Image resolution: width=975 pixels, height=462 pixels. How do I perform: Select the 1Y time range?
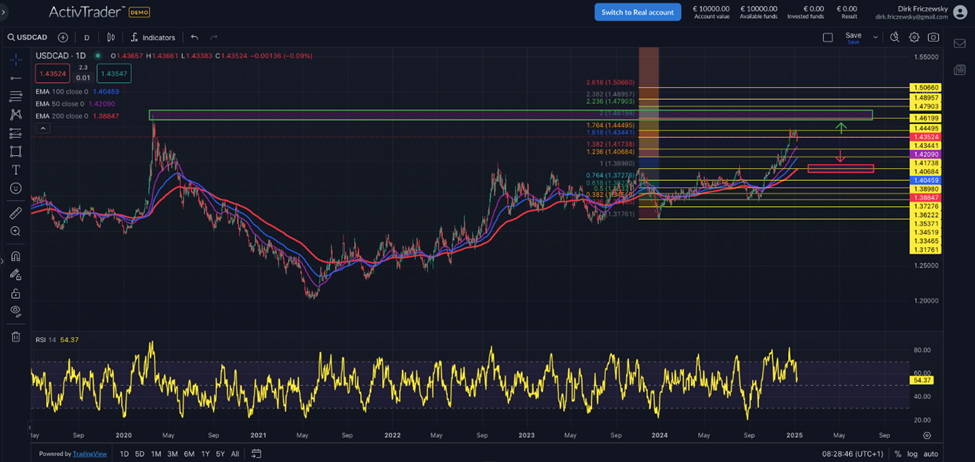point(206,454)
